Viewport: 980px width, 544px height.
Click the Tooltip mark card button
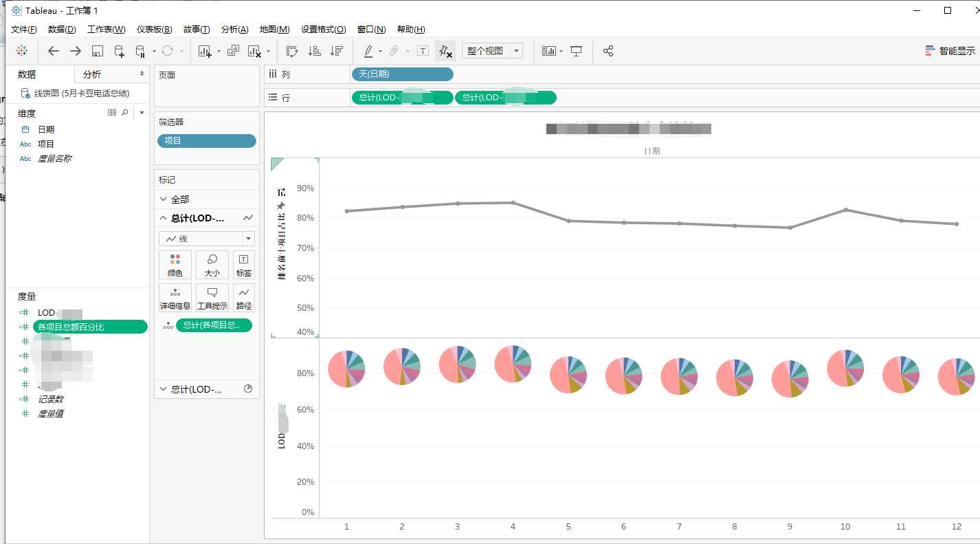[212, 298]
